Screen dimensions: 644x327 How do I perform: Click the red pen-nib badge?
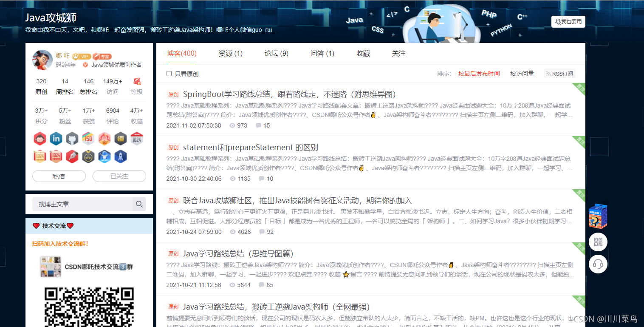coord(72,156)
